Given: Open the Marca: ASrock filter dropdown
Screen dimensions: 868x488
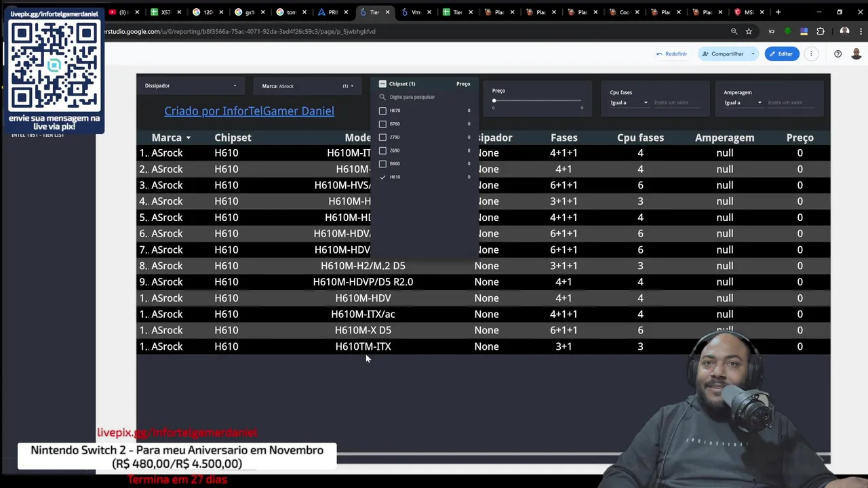Looking at the screenshot, I should (x=307, y=86).
